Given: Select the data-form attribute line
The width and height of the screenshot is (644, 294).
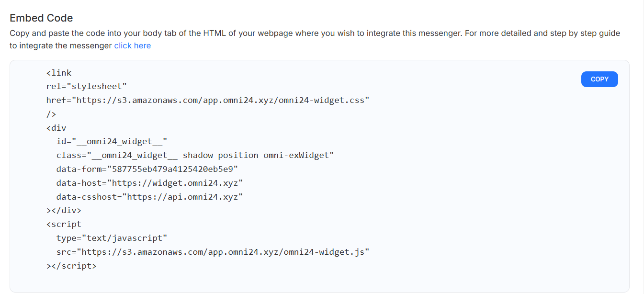Looking at the screenshot, I should (x=147, y=169).
